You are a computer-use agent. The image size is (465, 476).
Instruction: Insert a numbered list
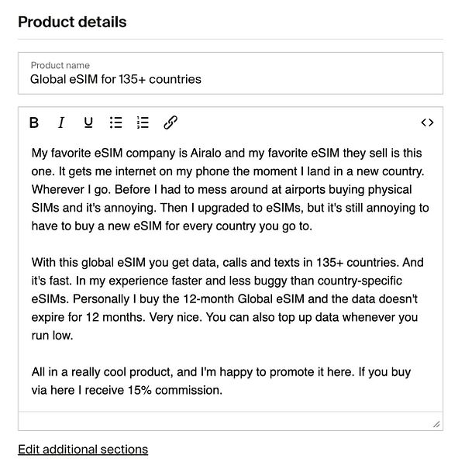(x=143, y=122)
